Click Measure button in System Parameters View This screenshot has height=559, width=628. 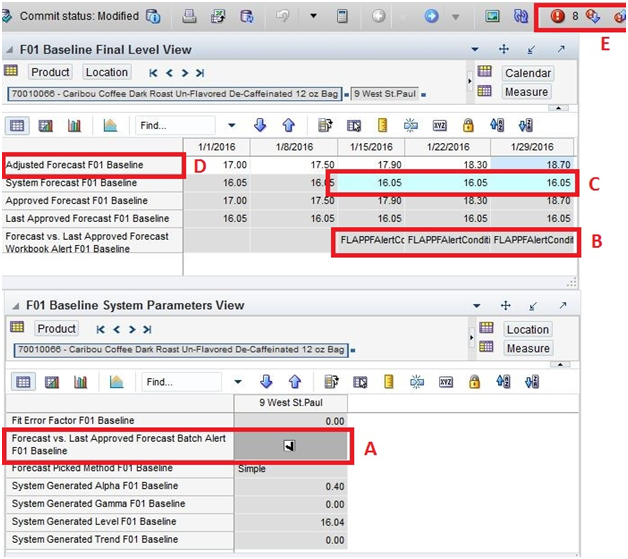528,348
